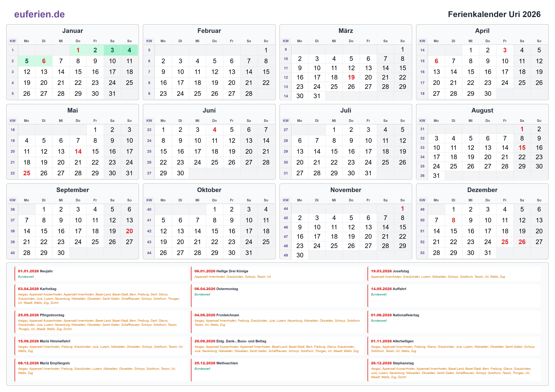Click red March 19 Josefstag date
Image resolution: width=555 pixels, height=392 pixels.
click(x=351, y=77)
